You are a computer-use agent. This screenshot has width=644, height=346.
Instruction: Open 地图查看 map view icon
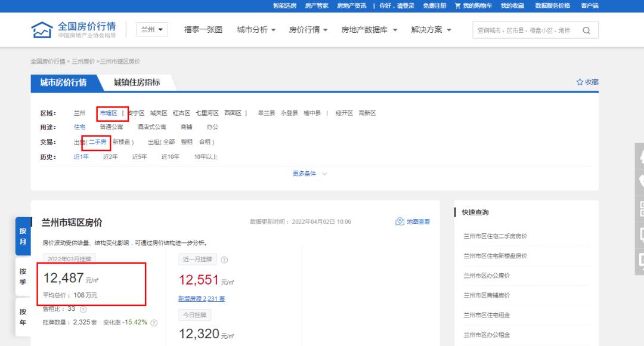coord(400,222)
